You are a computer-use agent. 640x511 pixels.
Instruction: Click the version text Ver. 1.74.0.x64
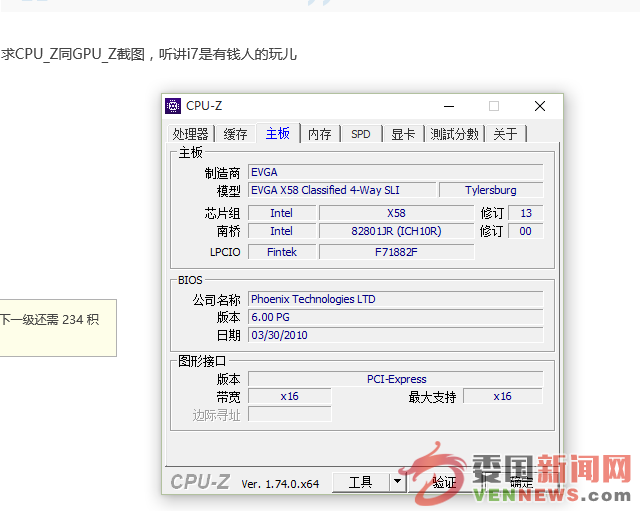click(280, 484)
